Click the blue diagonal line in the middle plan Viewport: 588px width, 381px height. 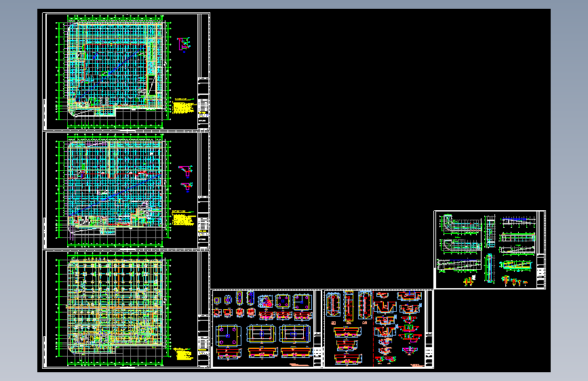pos(117,194)
